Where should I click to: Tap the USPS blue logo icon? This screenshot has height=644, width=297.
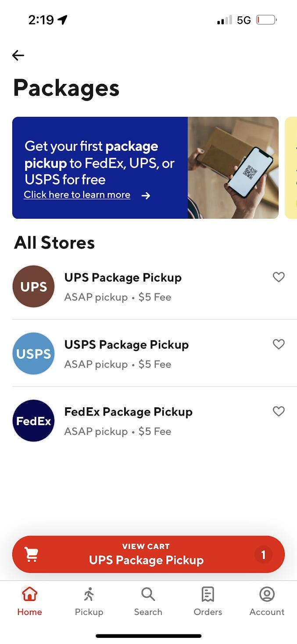tap(33, 354)
